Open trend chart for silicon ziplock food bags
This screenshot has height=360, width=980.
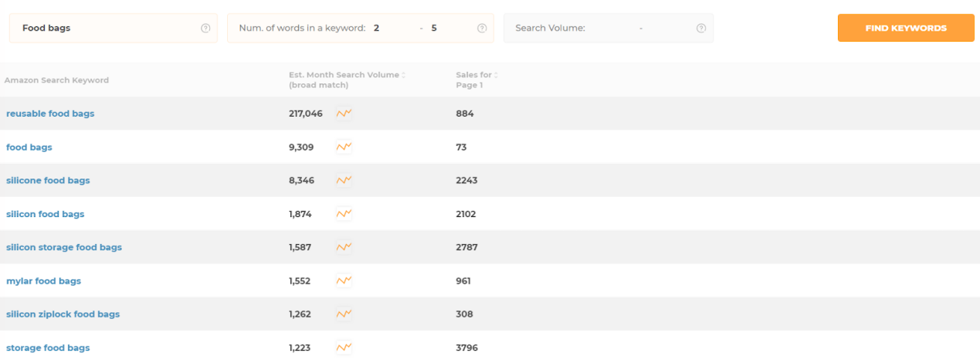point(344,314)
